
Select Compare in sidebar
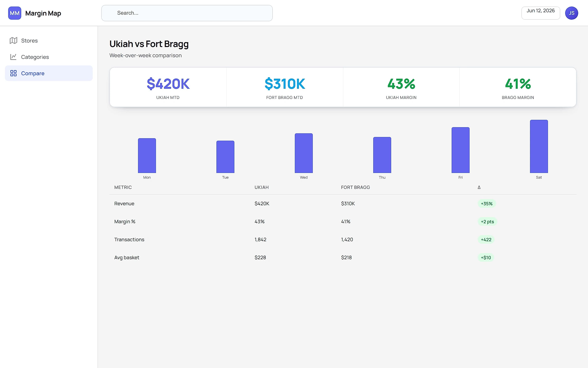(x=49, y=73)
